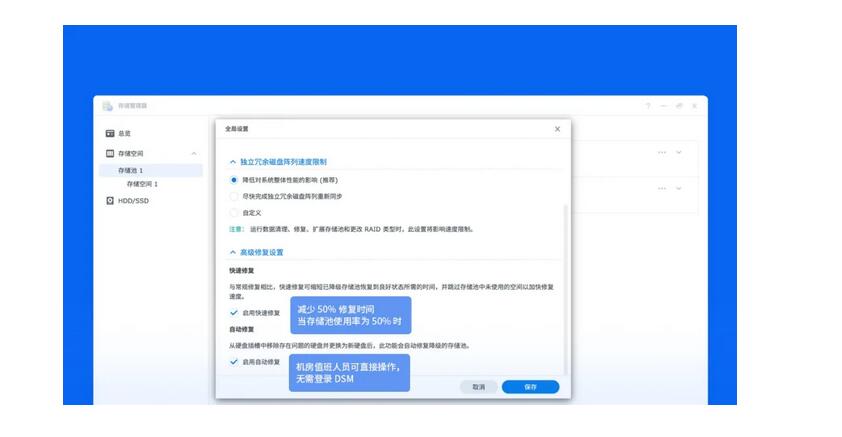
Task: Toggle the 启用快速修复 checkbox
Action: pos(234,312)
